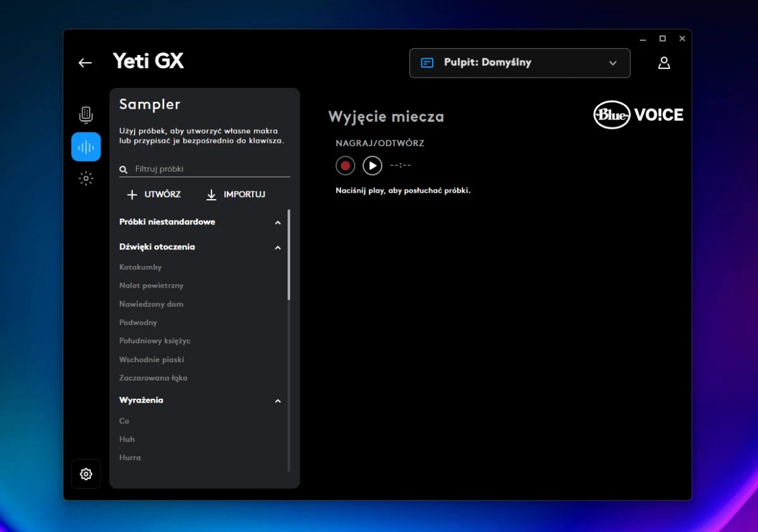Open the lighting effects sidebar icon
This screenshot has height=532, width=758.
tap(86, 179)
